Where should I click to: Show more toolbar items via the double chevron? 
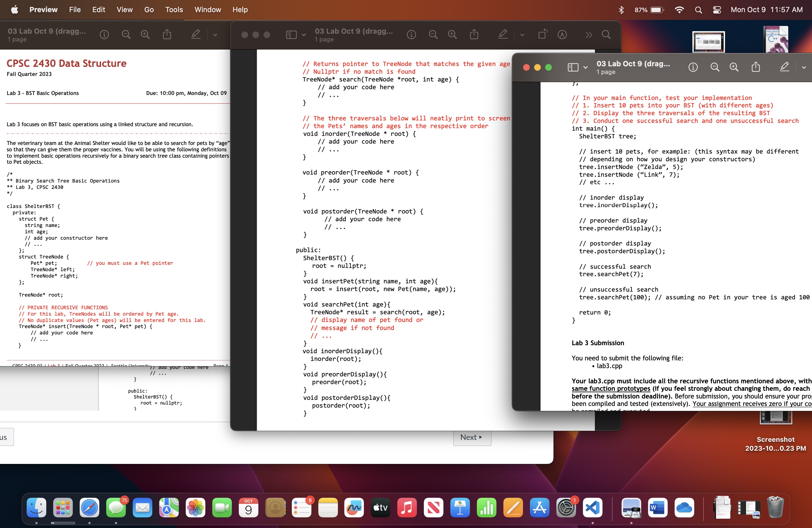click(589, 35)
